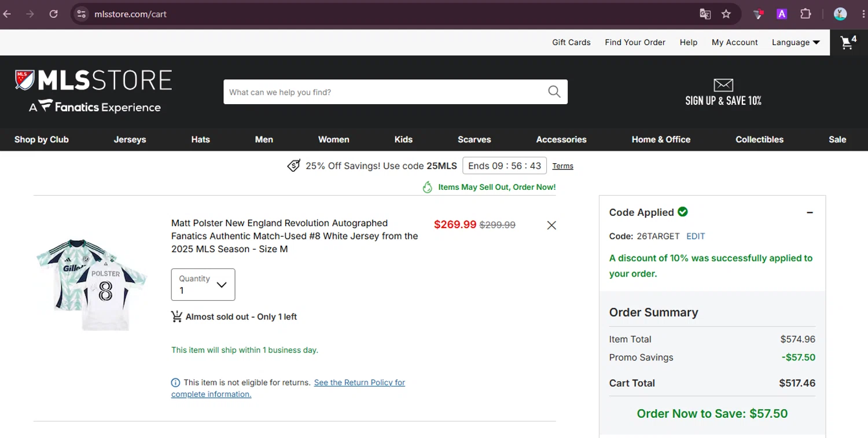
Task: Edit the applied promo code
Action: [x=696, y=236]
